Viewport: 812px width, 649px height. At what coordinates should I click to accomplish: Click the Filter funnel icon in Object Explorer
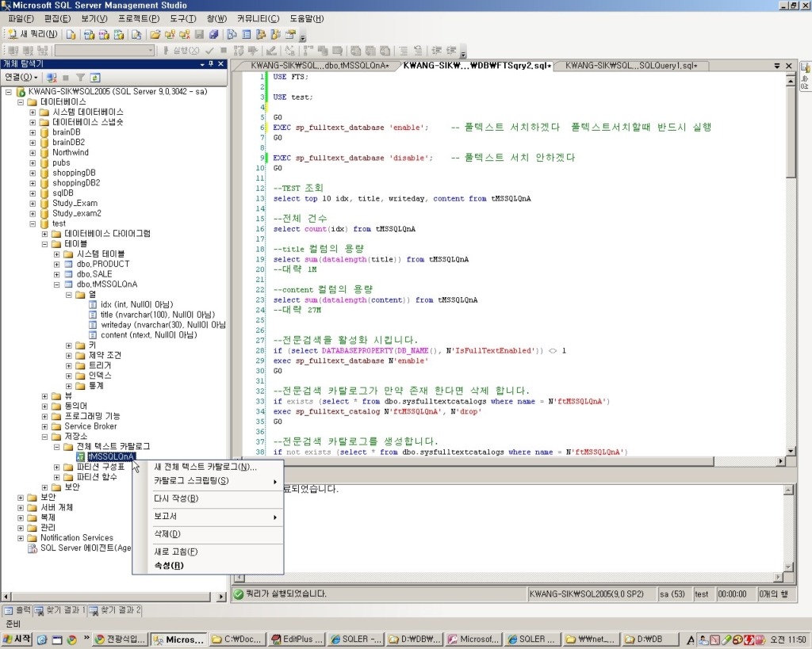(x=80, y=78)
